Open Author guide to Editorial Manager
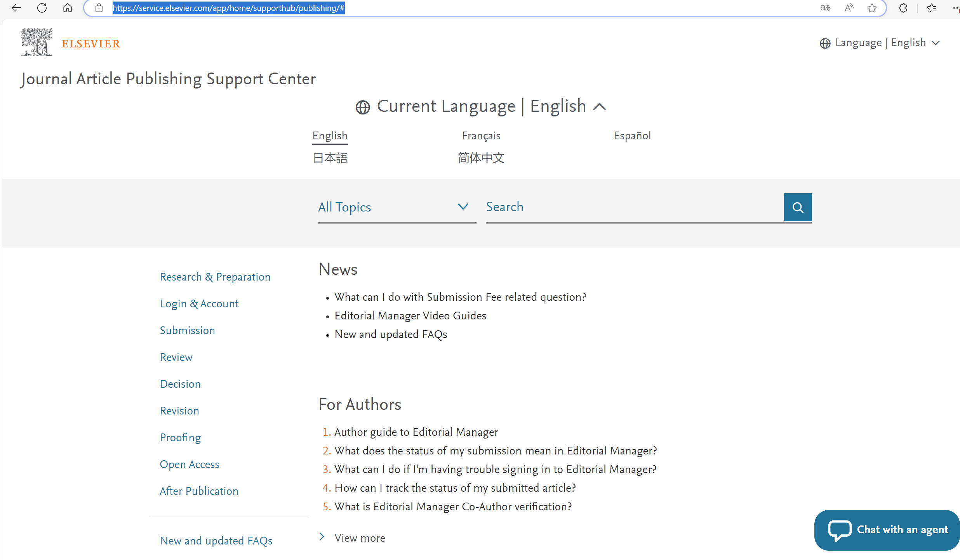Image resolution: width=960 pixels, height=560 pixels. click(x=416, y=432)
